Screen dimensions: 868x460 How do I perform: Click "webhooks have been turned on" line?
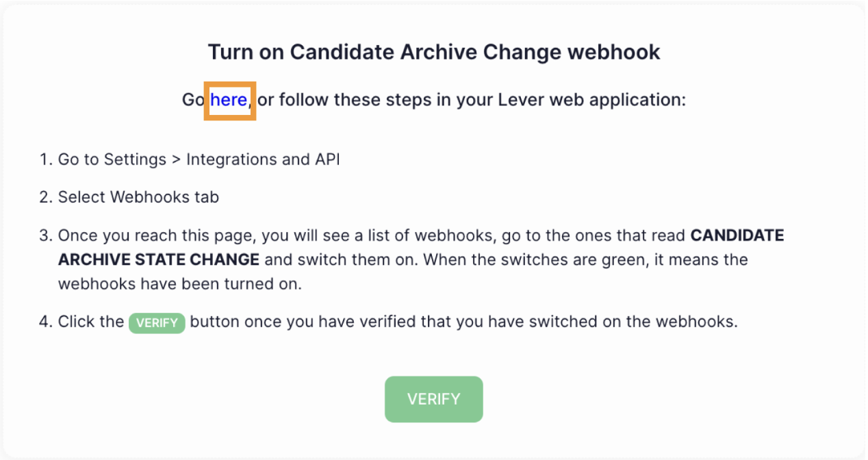179,284
